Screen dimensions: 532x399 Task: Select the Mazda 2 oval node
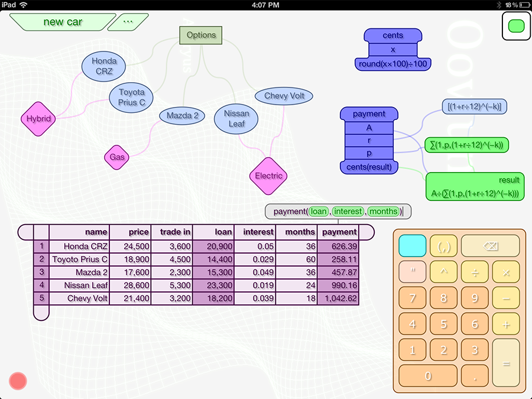pyautogui.click(x=182, y=116)
